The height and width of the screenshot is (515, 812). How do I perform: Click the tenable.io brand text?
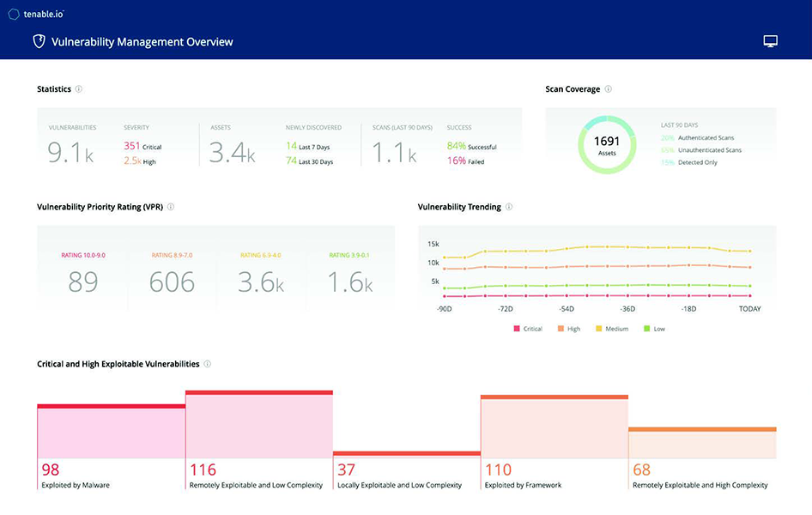(x=44, y=15)
